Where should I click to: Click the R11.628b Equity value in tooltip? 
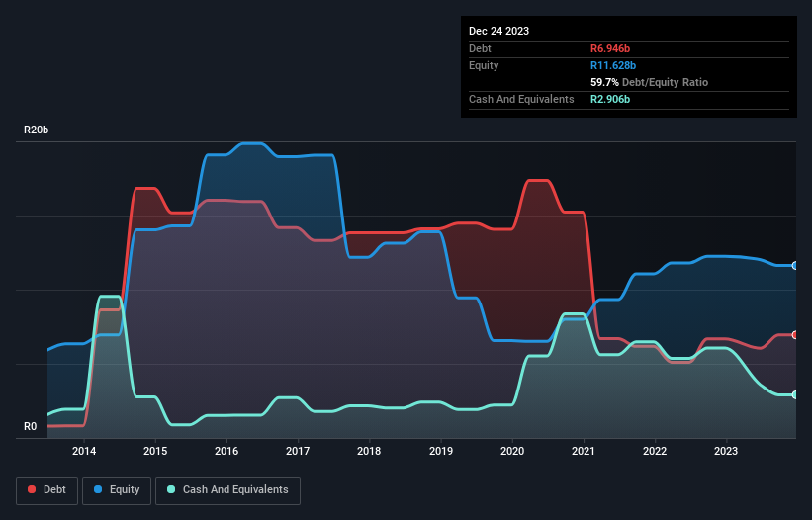point(613,65)
